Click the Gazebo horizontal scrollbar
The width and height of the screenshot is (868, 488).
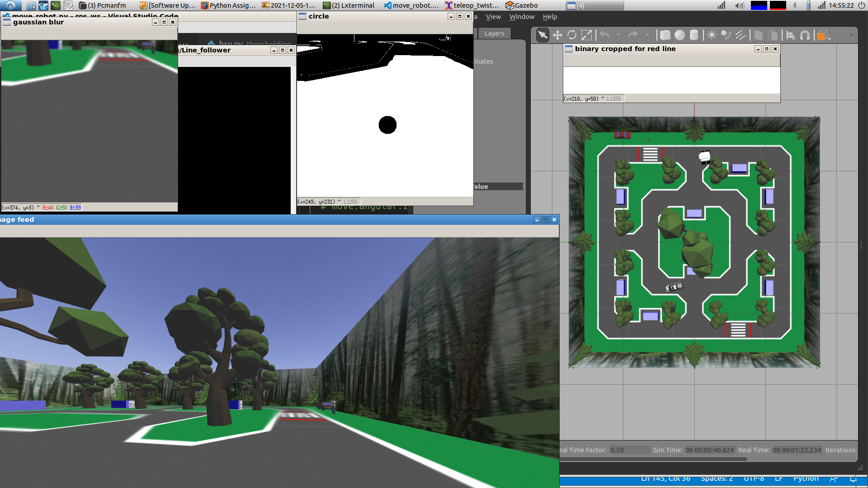(653, 459)
